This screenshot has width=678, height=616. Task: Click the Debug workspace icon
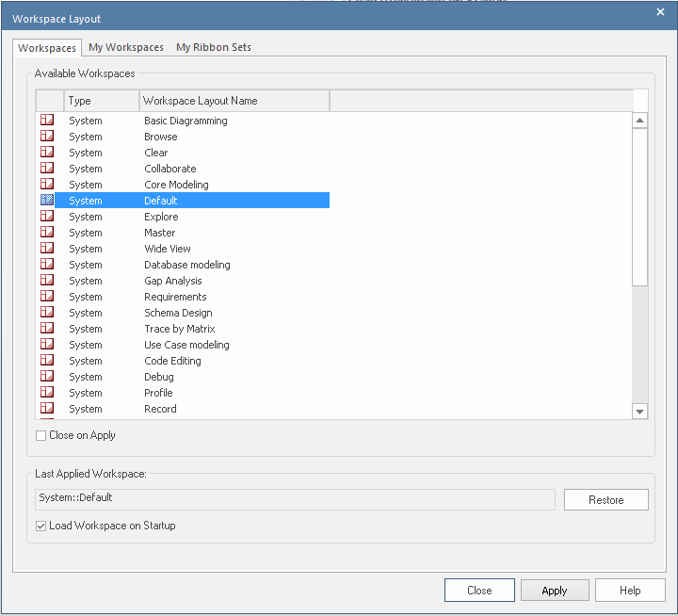47,377
